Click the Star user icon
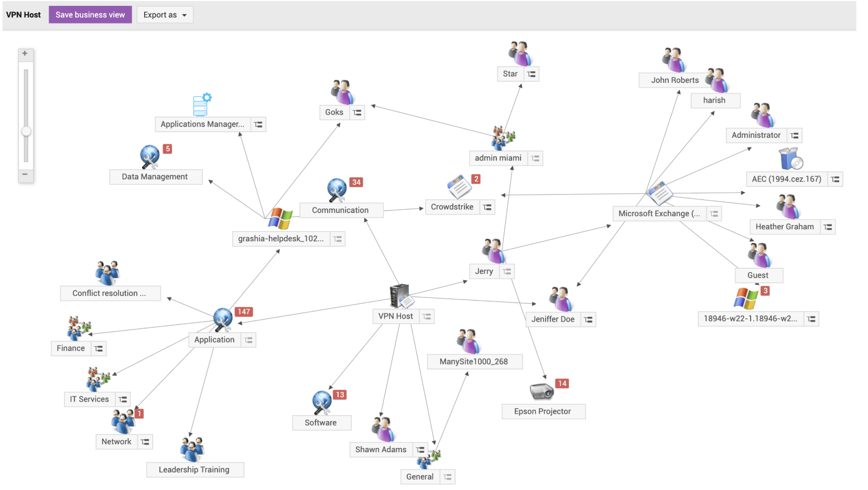 (x=520, y=54)
